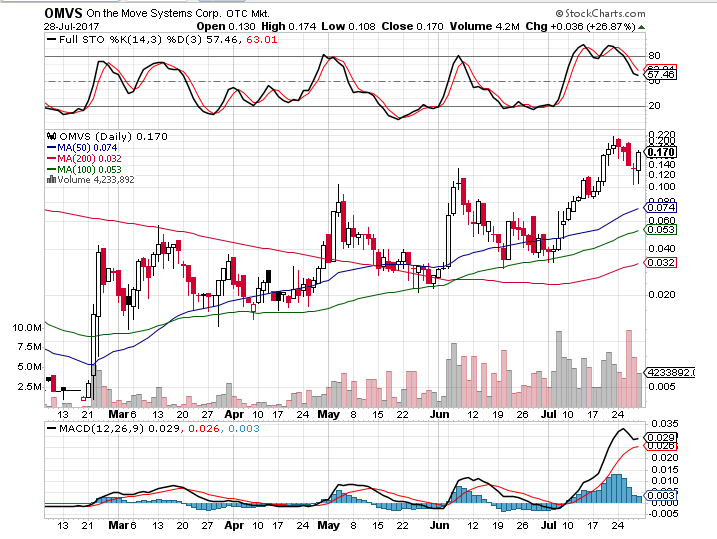Screen dimensions: 717x539
Task: Click the 0.170 last price tag
Action: [x=661, y=152]
